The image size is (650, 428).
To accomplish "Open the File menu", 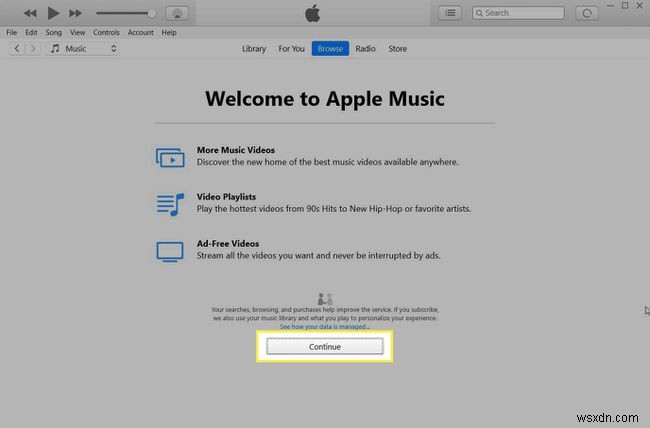I will coord(12,32).
